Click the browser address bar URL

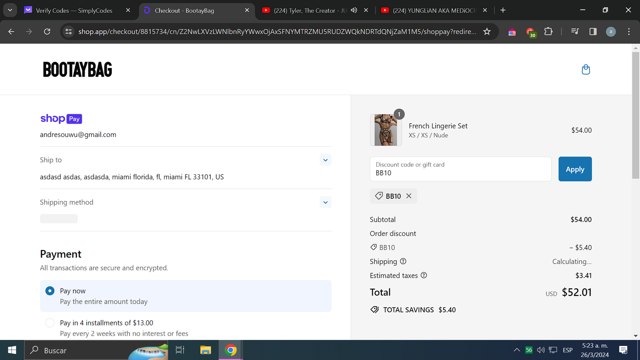click(277, 31)
